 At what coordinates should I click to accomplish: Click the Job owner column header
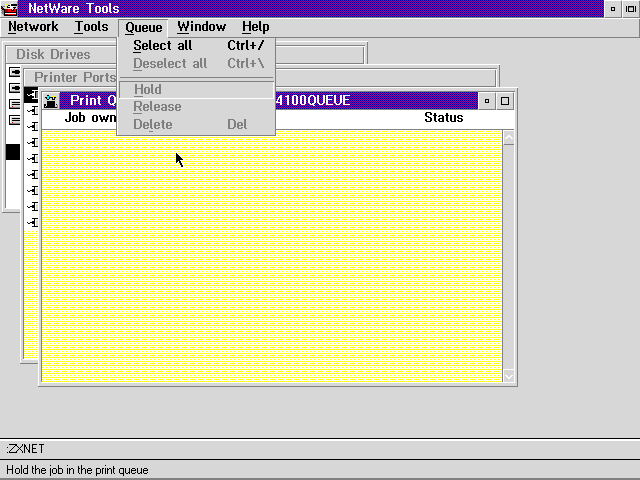click(90, 118)
